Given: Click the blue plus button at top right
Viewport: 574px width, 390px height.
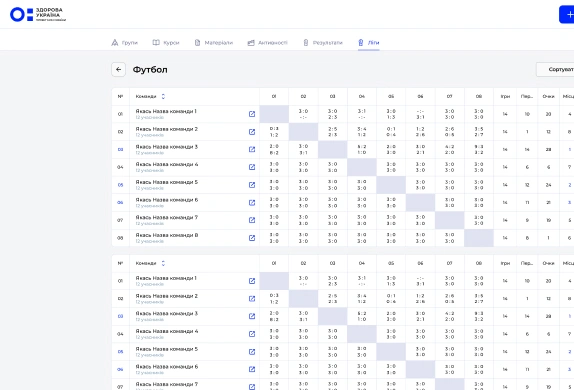Looking at the screenshot, I should click(567, 14).
